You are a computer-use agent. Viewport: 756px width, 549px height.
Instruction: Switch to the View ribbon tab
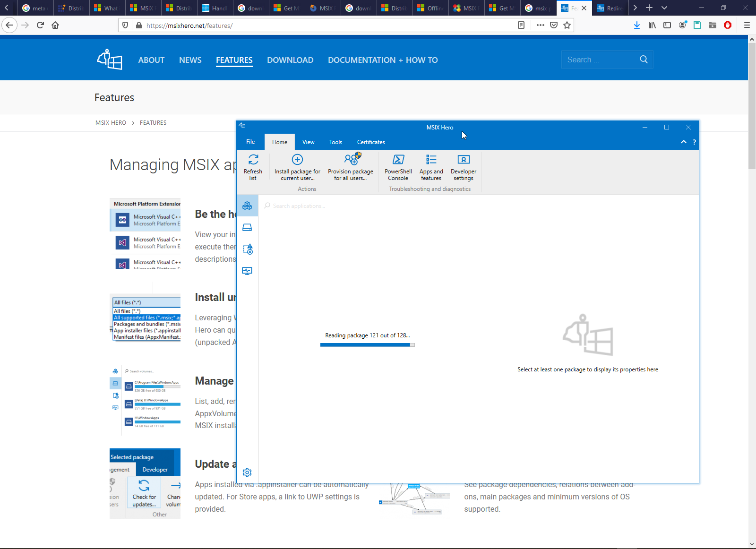pyautogui.click(x=309, y=142)
